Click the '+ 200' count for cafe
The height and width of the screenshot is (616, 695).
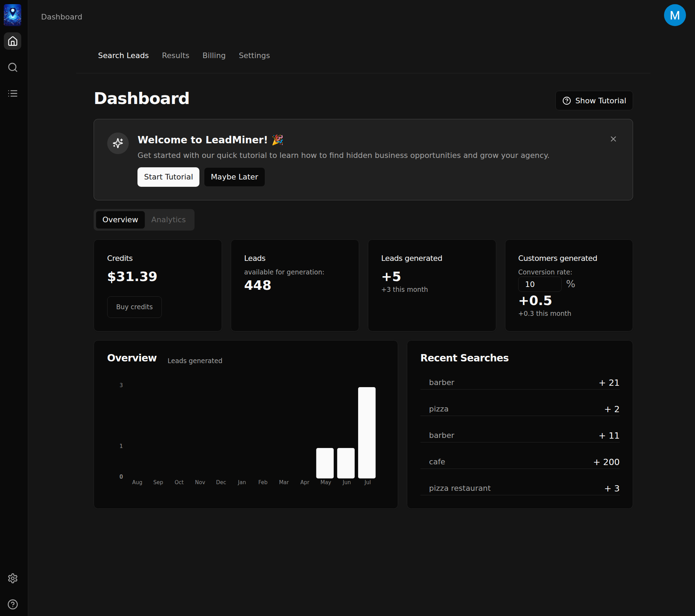[x=606, y=462]
